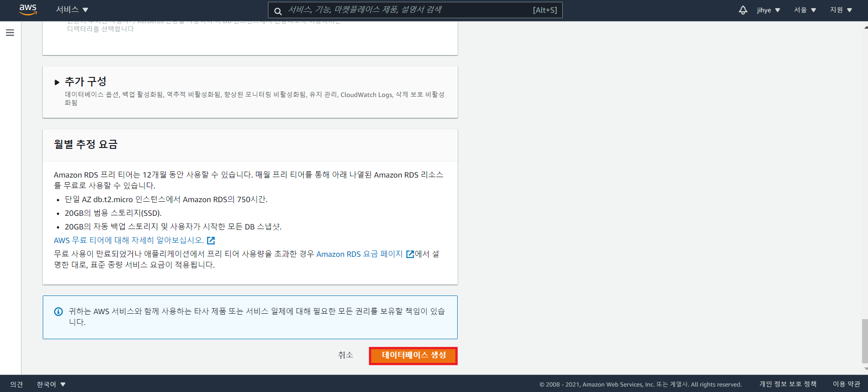Open the 의견 feedback link

tap(16, 384)
